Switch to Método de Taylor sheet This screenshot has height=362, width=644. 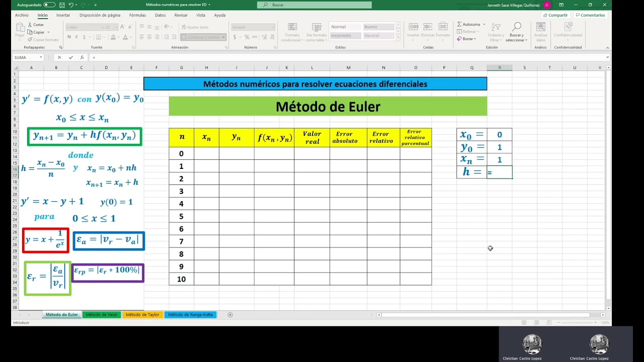tap(142, 315)
